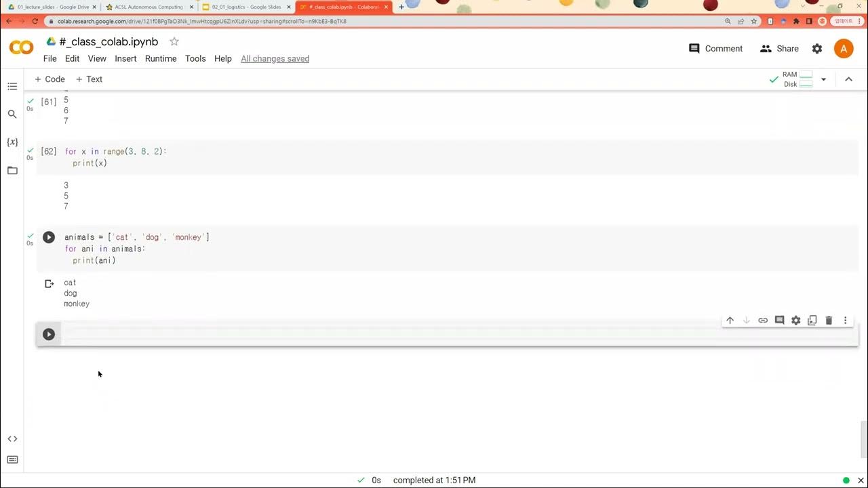This screenshot has width=868, height=488.
Task: Open Chrome extensions puzzle icon
Action: click(796, 21)
